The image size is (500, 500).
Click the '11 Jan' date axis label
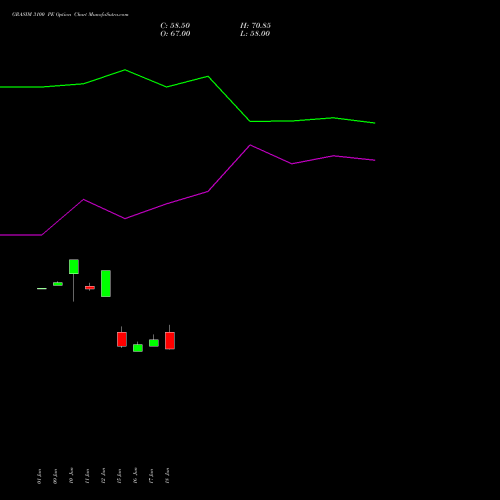(x=87, y=476)
